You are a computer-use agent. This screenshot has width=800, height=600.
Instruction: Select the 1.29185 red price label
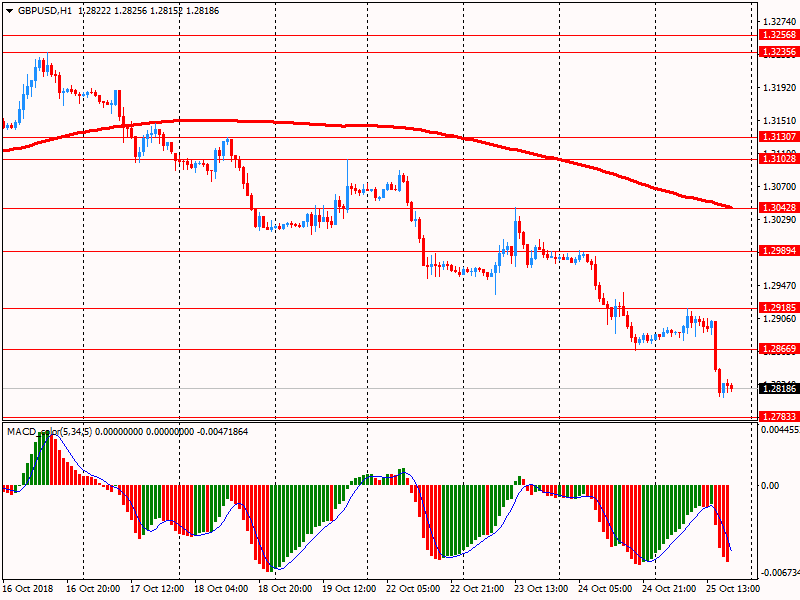coord(778,308)
